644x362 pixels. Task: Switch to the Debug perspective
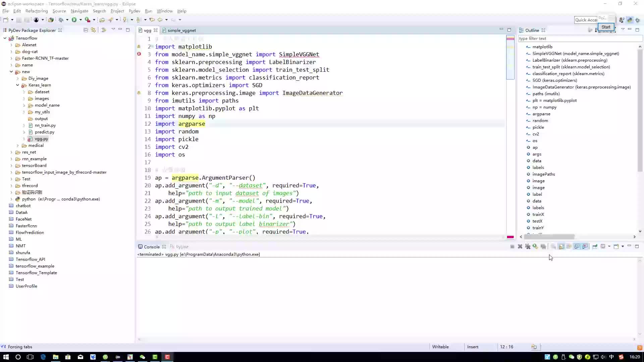coord(637,20)
